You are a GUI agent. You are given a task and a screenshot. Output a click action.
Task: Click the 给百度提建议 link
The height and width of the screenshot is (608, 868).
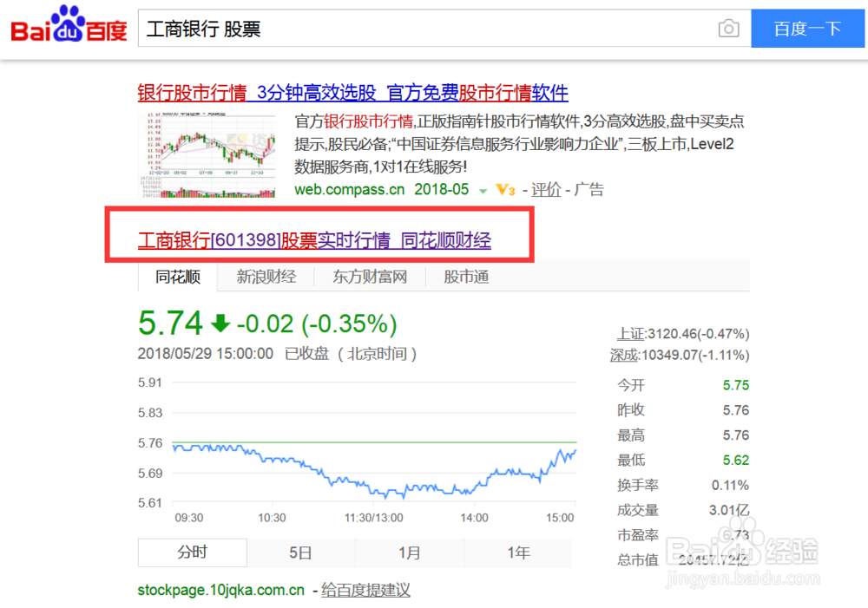(x=365, y=591)
